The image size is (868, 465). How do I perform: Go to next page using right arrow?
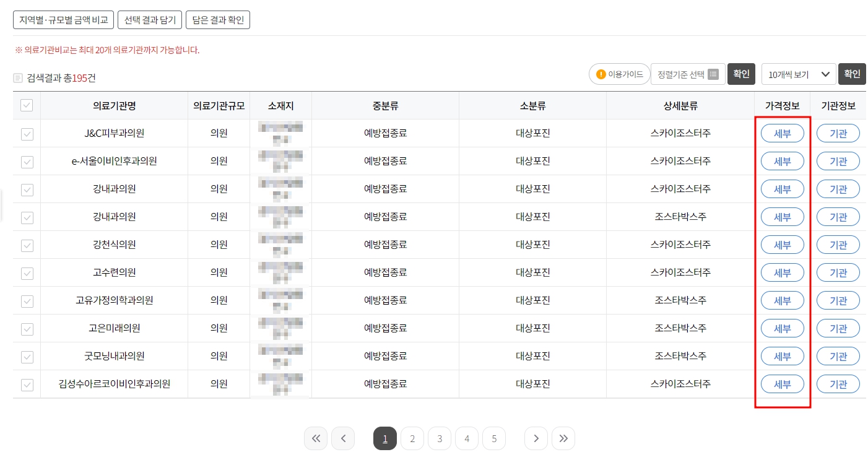click(x=536, y=438)
